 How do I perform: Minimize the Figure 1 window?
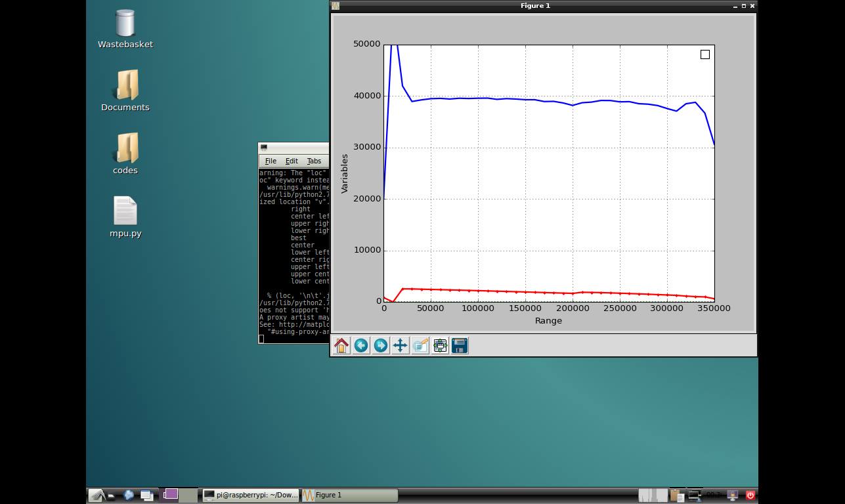[735, 5]
